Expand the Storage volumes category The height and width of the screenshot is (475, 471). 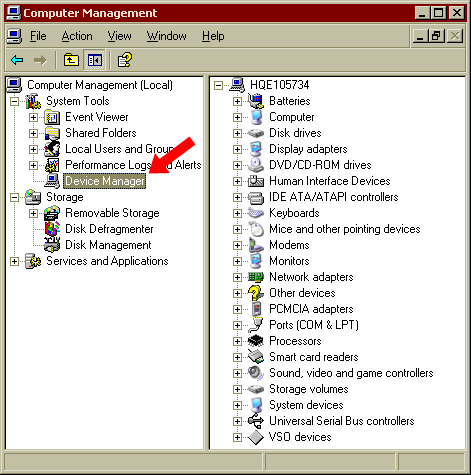point(237,389)
